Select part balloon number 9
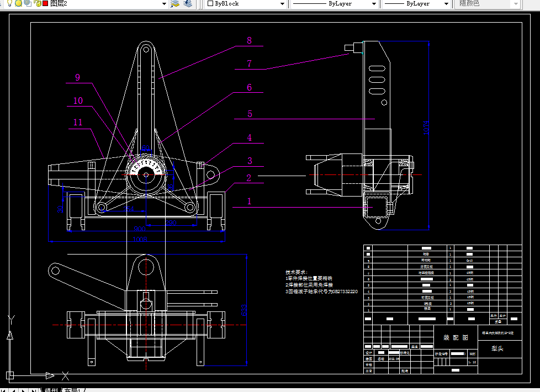540x392 pixels. tap(77, 77)
